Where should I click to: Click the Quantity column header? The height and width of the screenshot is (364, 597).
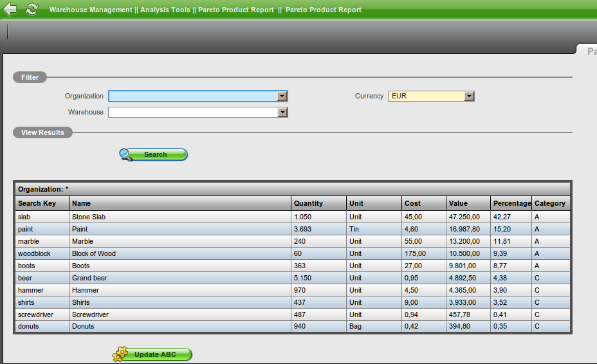click(x=308, y=203)
